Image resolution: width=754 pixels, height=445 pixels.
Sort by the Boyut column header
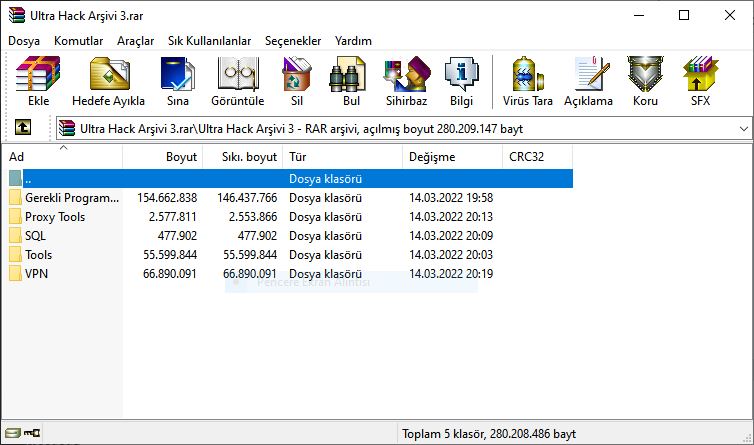pyautogui.click(x=163, y=157)
